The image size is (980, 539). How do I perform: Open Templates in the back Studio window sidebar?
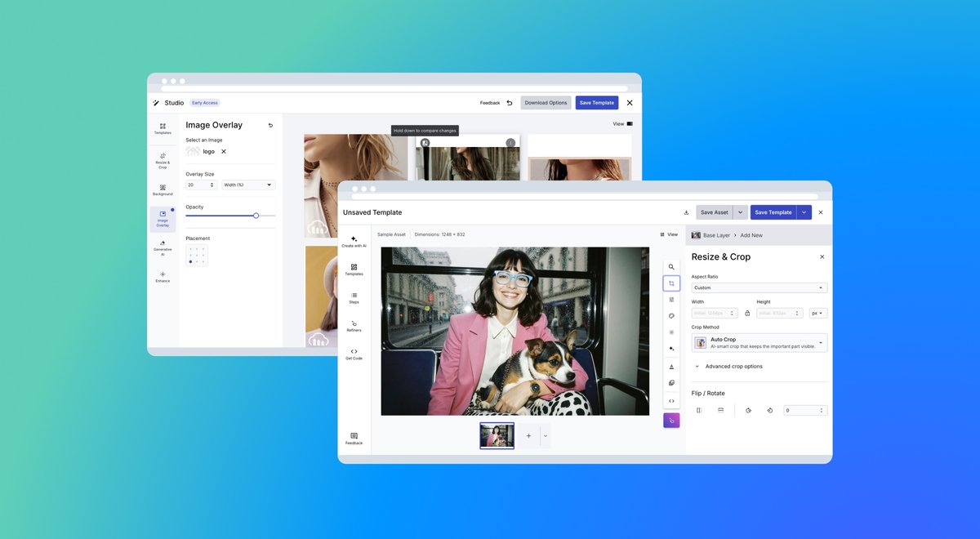click(163, 128)
